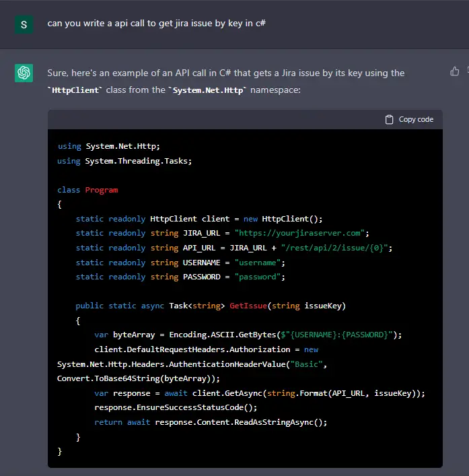Click the thumbs up feedback icon

[x=454, y=71]
